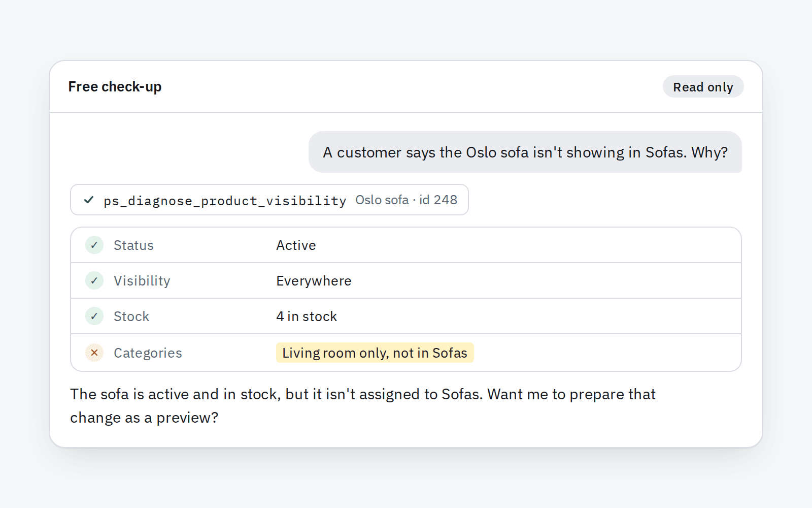
Task: Click the assistant reply about preparing a preview
Action: click(x=363, y=406)
